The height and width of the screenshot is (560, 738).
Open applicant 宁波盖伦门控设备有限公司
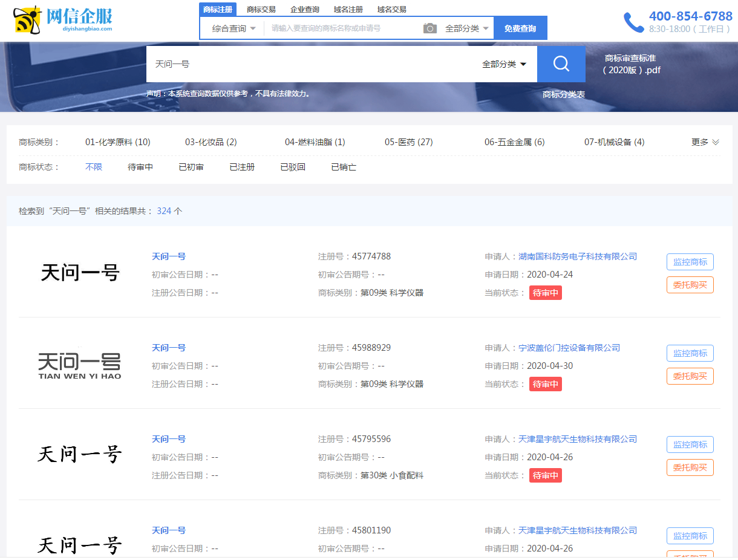569,348
